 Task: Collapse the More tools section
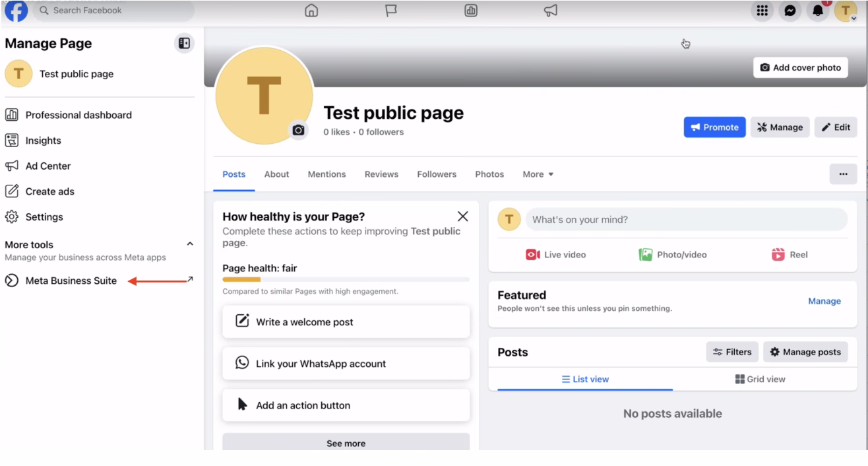(191, 244)
